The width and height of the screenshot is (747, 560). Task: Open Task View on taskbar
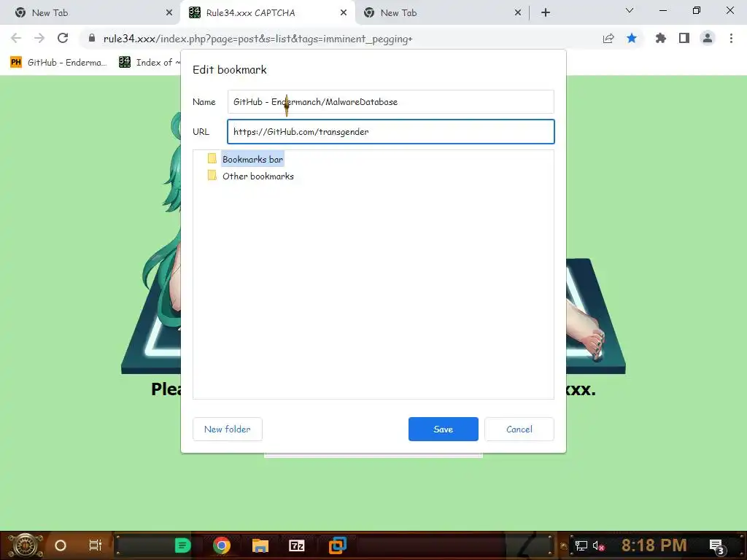(96, 545)
